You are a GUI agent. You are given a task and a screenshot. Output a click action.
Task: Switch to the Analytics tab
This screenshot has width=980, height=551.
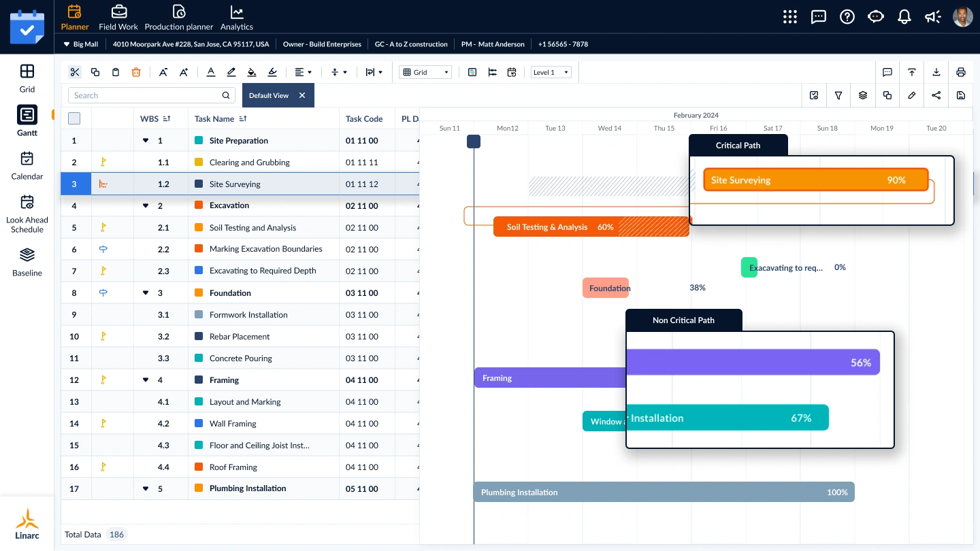coord(237,18)
